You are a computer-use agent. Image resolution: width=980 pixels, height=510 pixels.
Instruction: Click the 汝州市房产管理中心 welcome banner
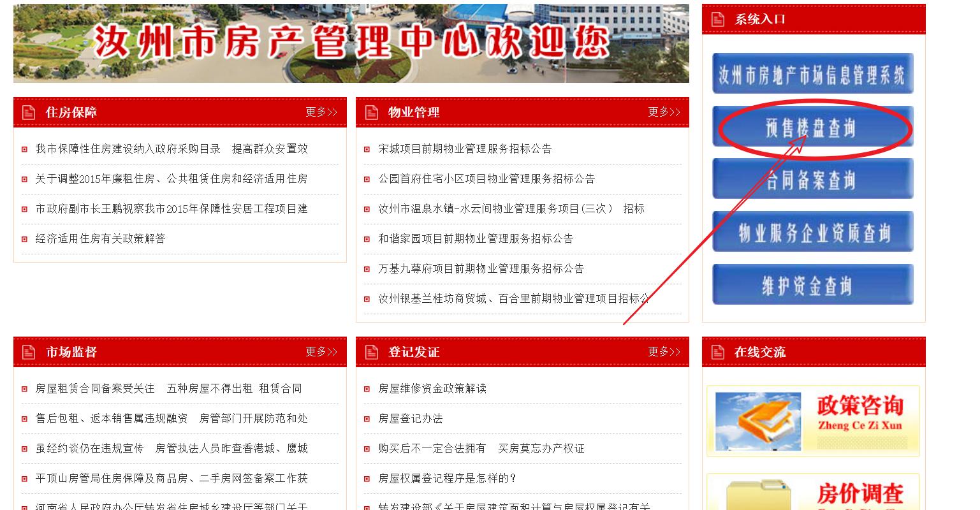pos(351,43)
